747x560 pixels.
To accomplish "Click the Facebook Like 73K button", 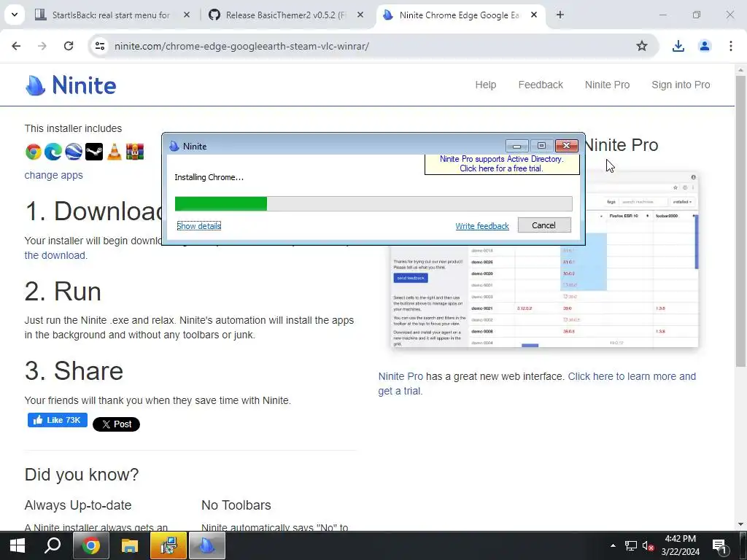I will tap(57, 420).
